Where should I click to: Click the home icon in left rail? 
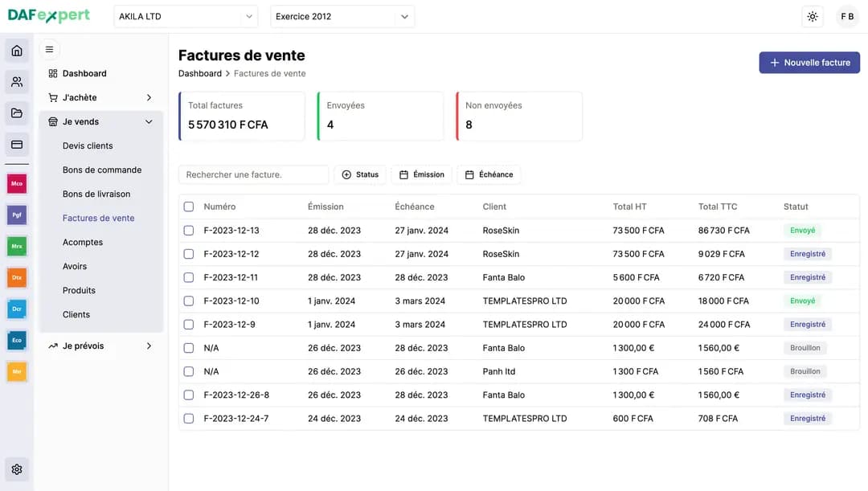pyautogui.click(x=17, y=51)
